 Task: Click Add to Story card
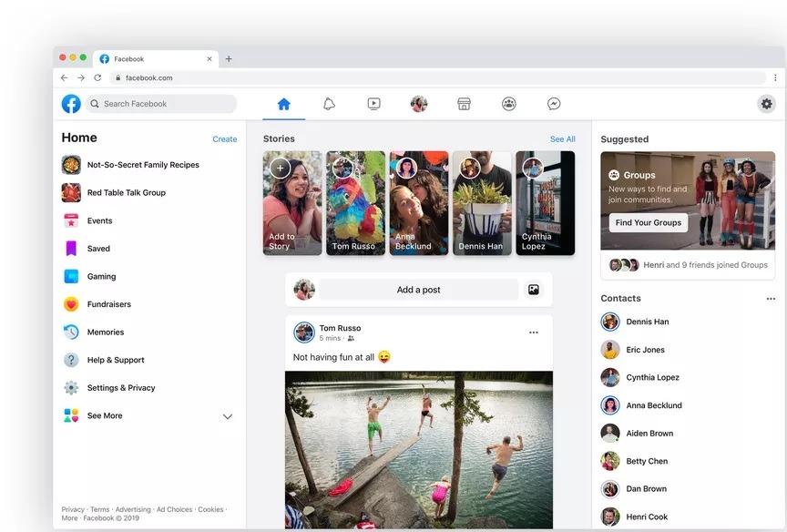pyautogui.click(x=292, y=203)
